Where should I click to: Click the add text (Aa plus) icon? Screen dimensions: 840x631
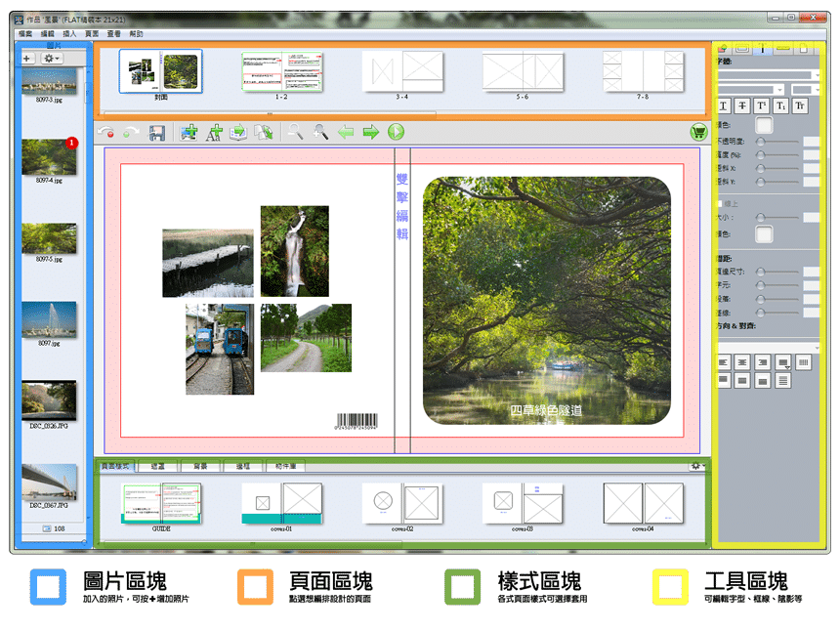click(x=214, y=132)
